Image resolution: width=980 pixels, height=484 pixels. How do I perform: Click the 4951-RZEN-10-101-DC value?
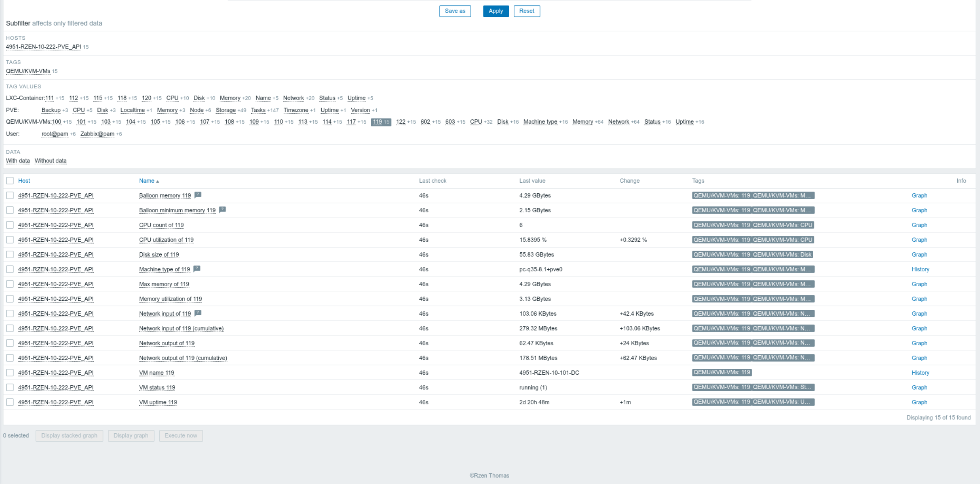pos(549,373)
